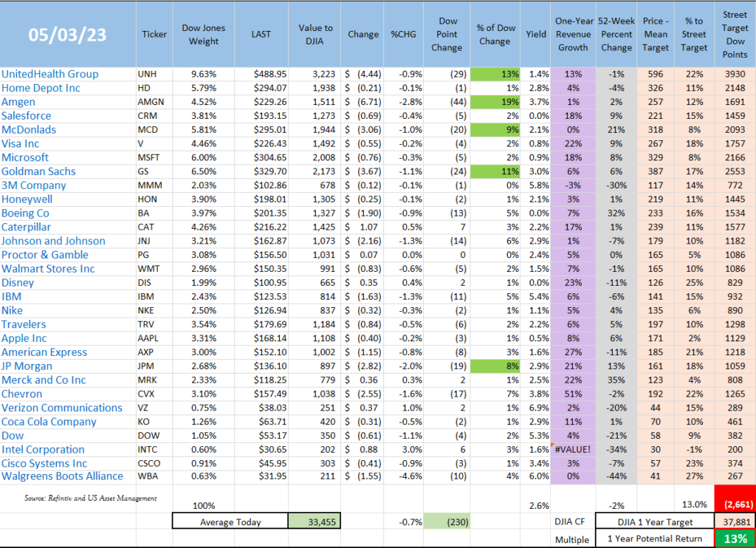Viewport: 756px width, 548px height.
Task: Select Amgen's green 19% Dow change cell
Action: click(x=495, y=102)
